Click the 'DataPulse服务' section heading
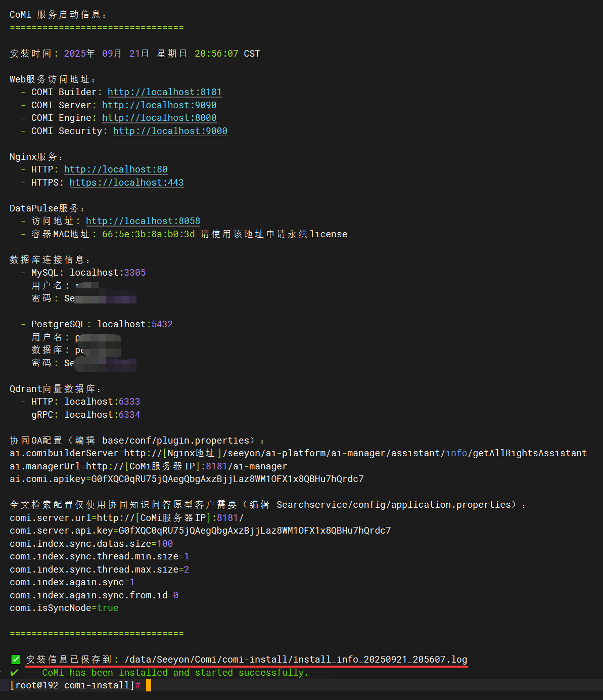Viewport: 603px width, 700px height. (x=47, y=208)
